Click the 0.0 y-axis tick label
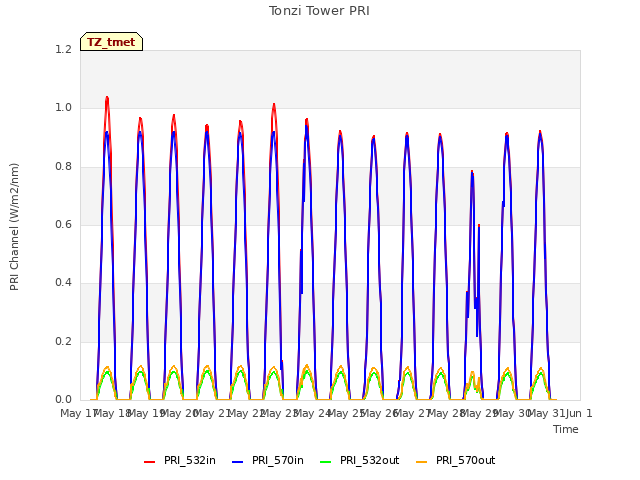This screenshot has height=480, width=640. pos(63,399)
